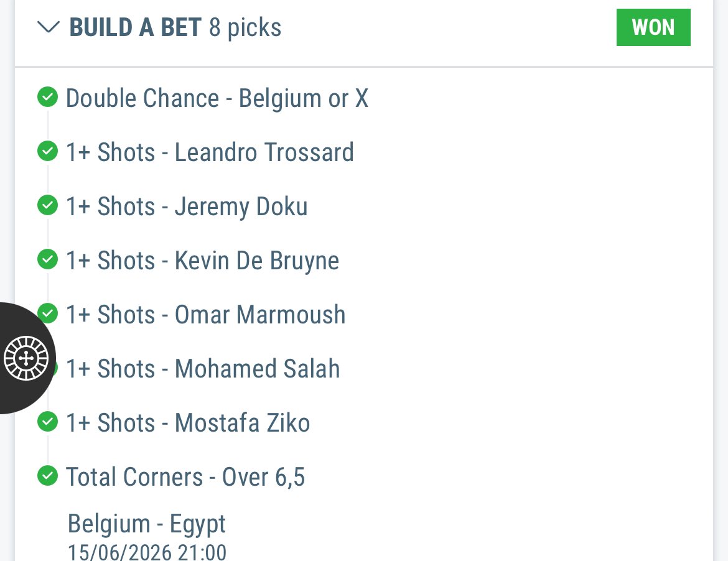The width and height of the screenshot is (728, 561).
Task: Open the Belgium - Egypt match
Action: 147,524
